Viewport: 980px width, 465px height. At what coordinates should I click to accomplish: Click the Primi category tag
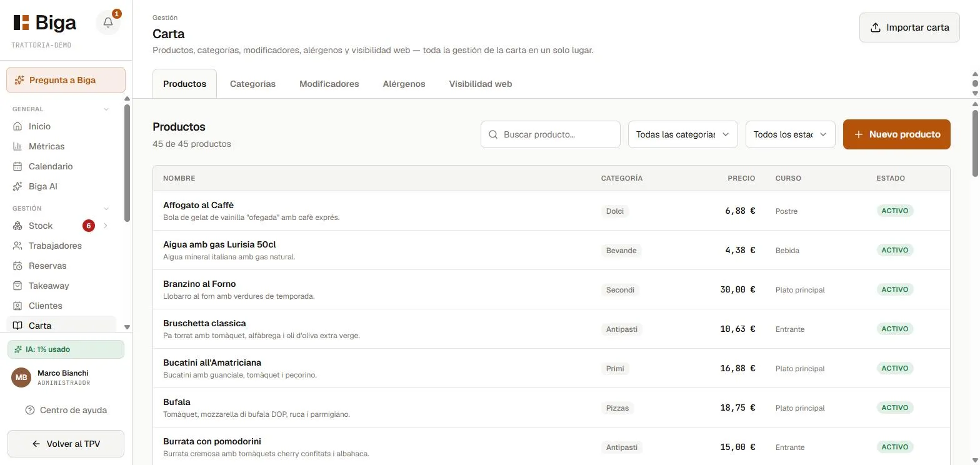click(x=615, y=369)
